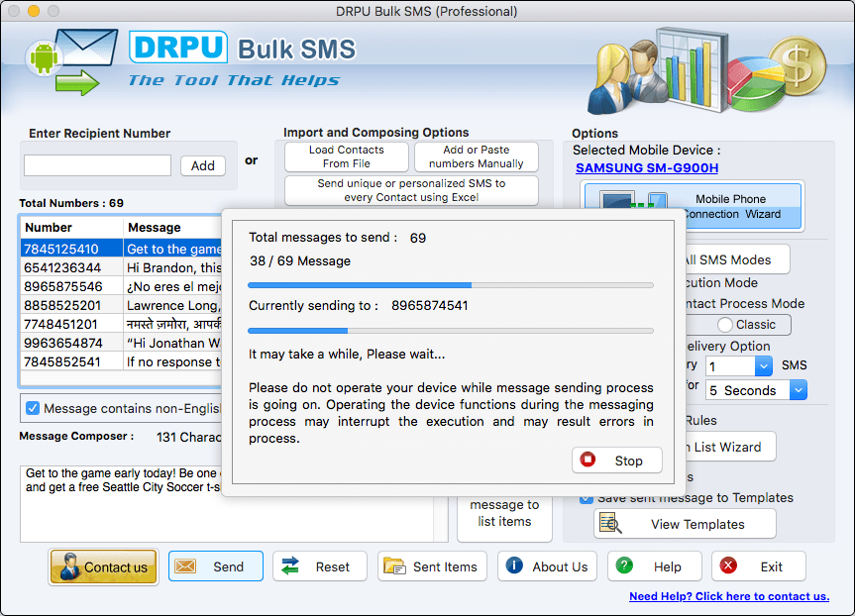Click the Sent Items folder icon
Screen dimensions: 855x616
pyautogui.click(x=394, y=566)
